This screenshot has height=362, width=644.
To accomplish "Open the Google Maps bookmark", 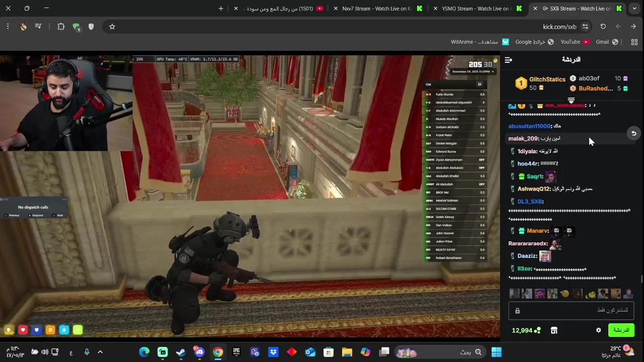I will [534, 42].
